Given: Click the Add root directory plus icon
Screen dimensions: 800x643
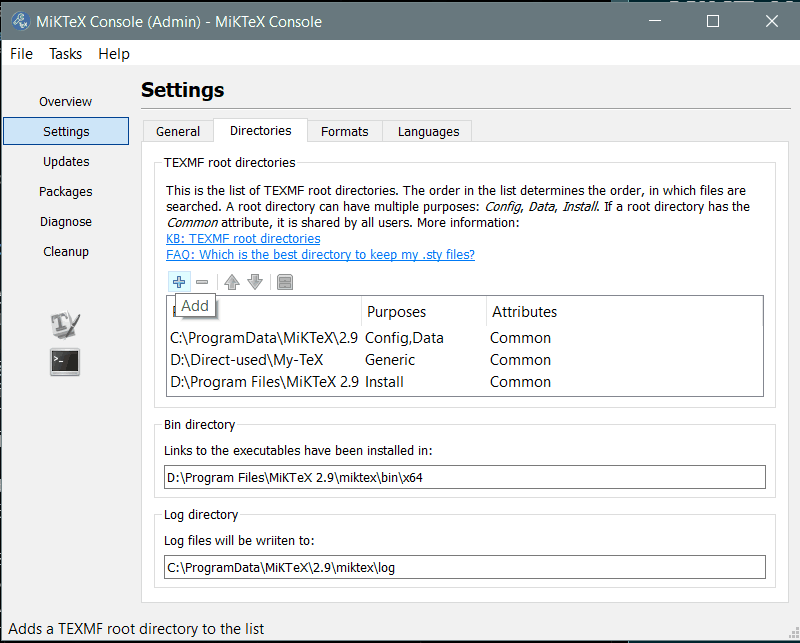Looking at the screenshot, I should point(179,282).
